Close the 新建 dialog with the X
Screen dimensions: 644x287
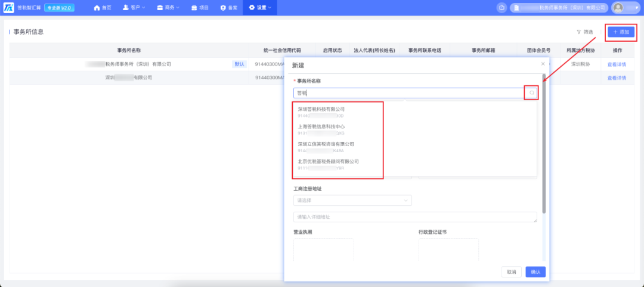click(543, 64)
